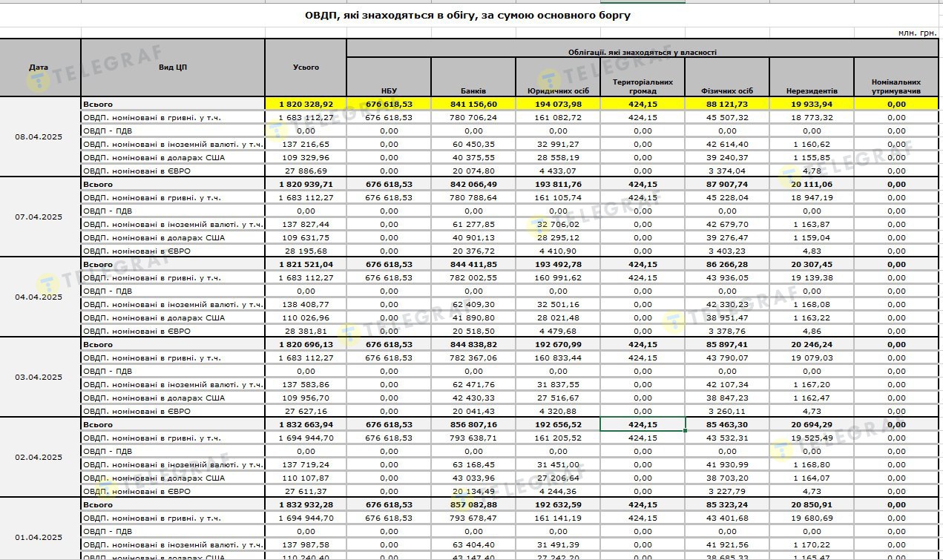Click the total cell 1 832 663,94

306,424
